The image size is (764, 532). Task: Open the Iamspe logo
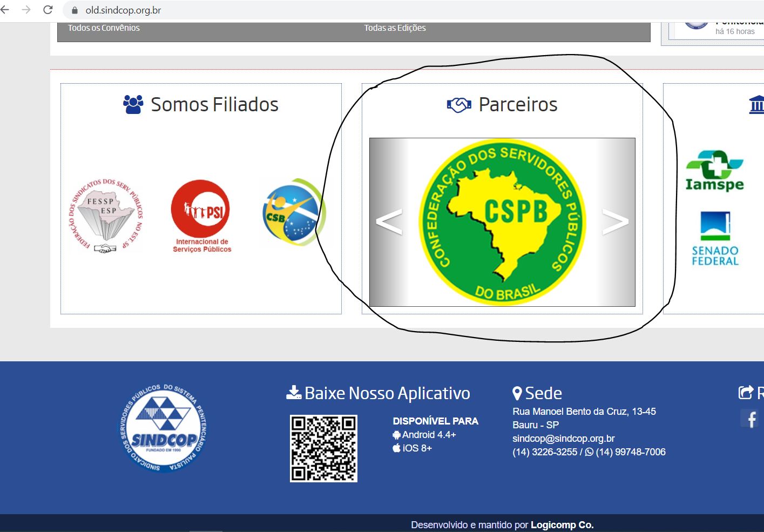(714, 171)
